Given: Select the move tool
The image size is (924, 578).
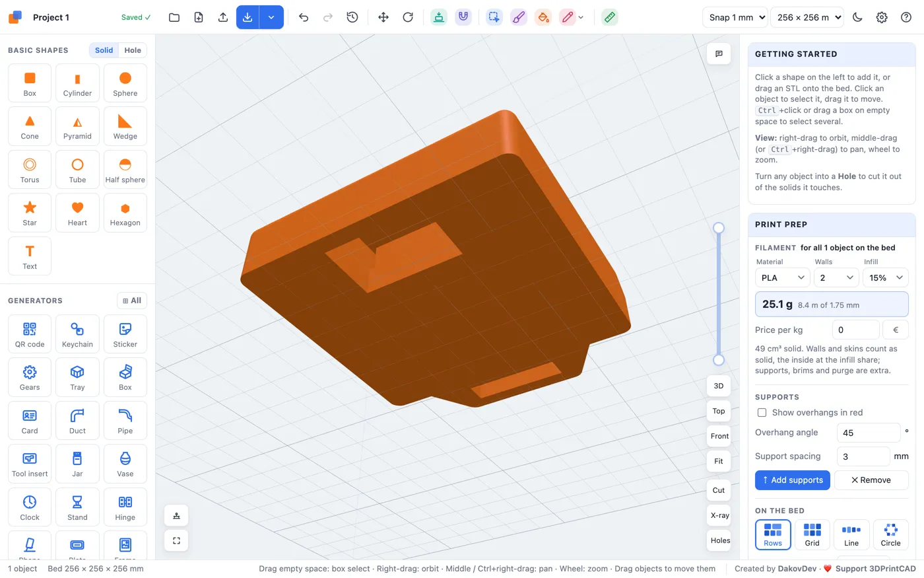Looking at the screenshot, I should click(x=383, y=17).
